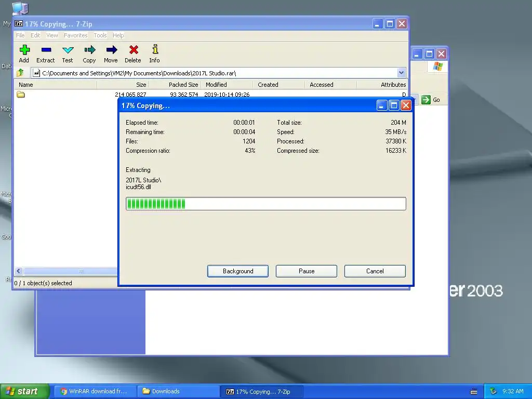The height and width of the screenshot is (399, 532).
Task: Maximize the 17% Copying progress dialog
Action: tap(394, 105)
